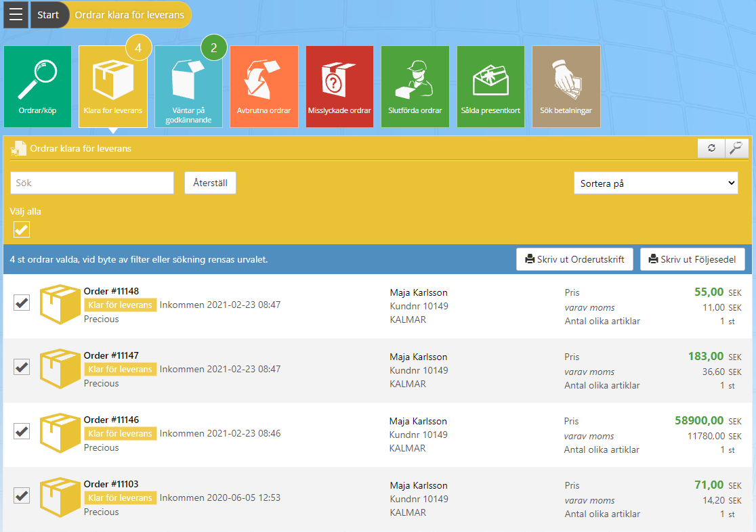Uncheck the checkbox for Order #11103
Image resolution: width=756 pixels, height=532 pixels.
tap(22, 496)
